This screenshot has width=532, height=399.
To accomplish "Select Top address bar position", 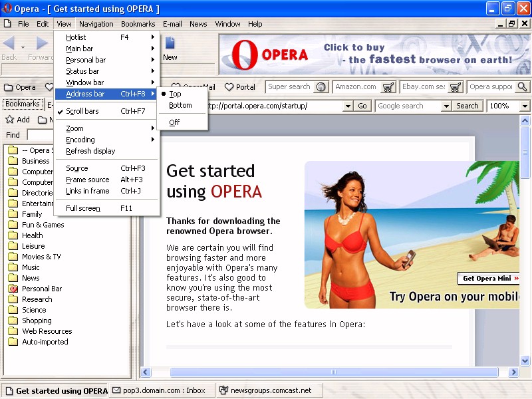I will [x=182, y=94].
